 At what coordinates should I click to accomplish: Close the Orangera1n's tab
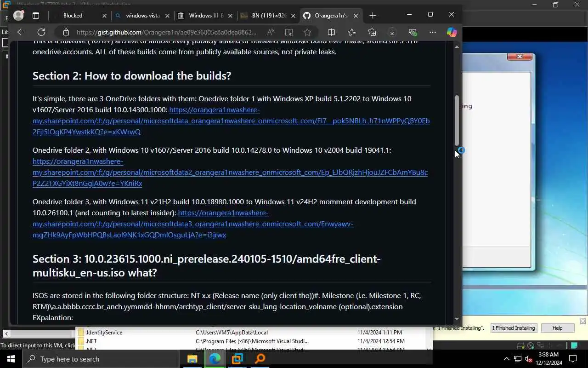(356, 16)
